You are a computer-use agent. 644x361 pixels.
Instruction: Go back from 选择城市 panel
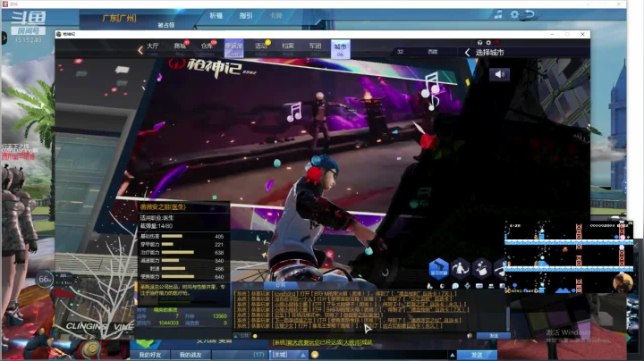(467, 53)
